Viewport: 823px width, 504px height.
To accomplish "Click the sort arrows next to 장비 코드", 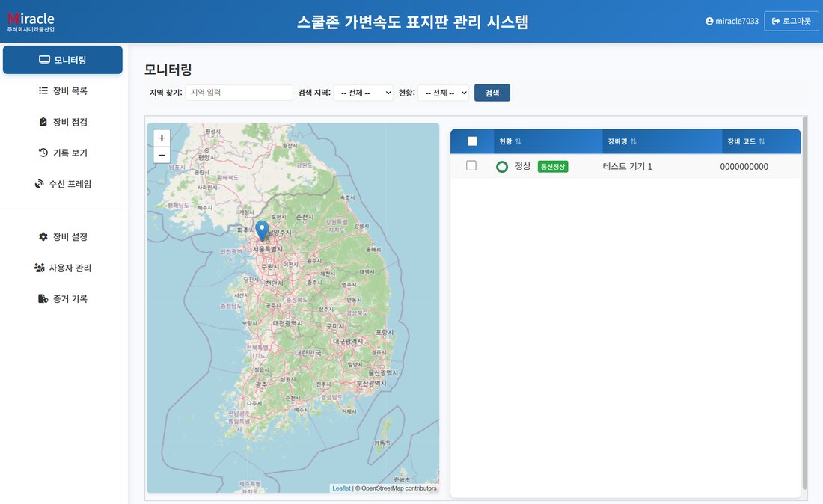I will click(762, 141).
